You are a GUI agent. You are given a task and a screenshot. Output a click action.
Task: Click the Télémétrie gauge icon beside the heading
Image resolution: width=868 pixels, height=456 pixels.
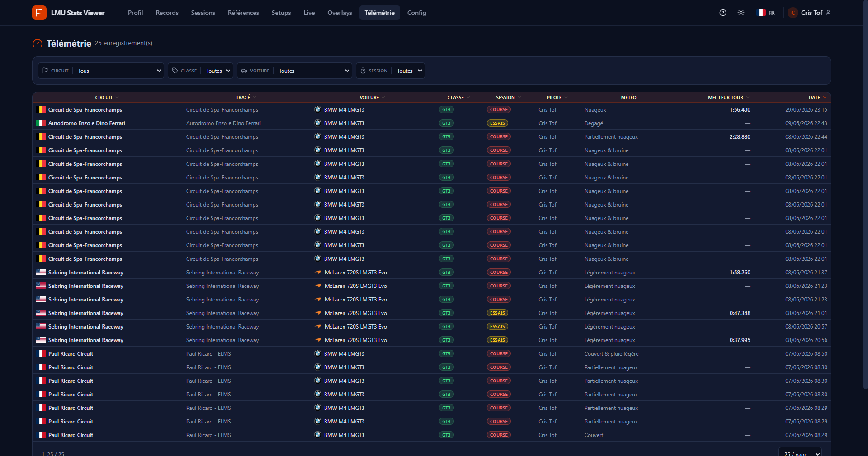click(38, 43)
